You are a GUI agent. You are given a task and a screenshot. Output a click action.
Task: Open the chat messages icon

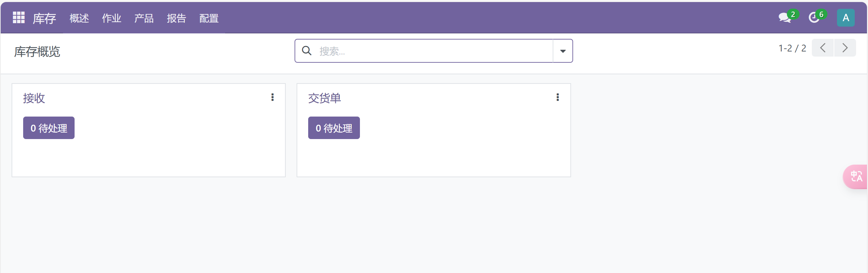[x=785, y=18]
